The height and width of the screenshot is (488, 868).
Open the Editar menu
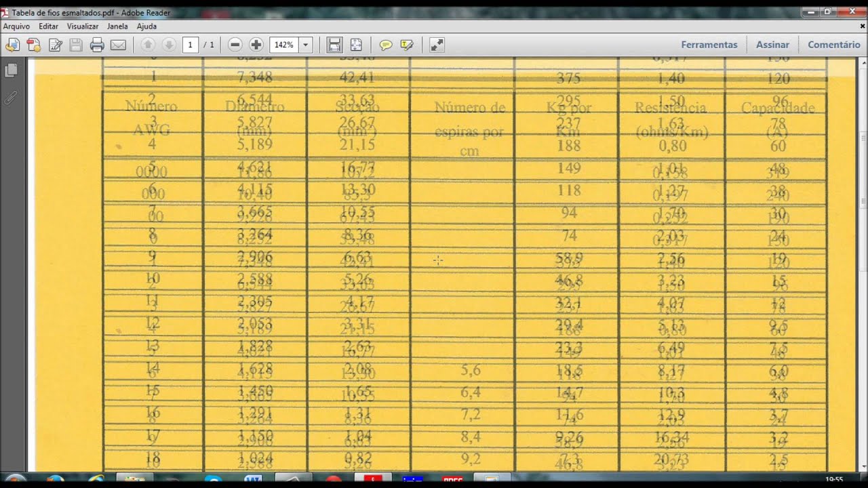click(x=48, y=26)
